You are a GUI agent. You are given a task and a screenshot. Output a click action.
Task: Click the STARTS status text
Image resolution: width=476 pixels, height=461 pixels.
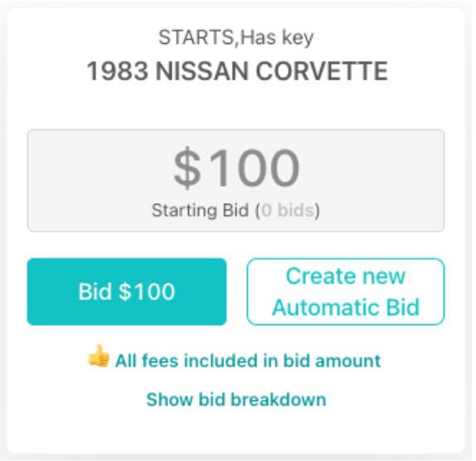[196, 37]
